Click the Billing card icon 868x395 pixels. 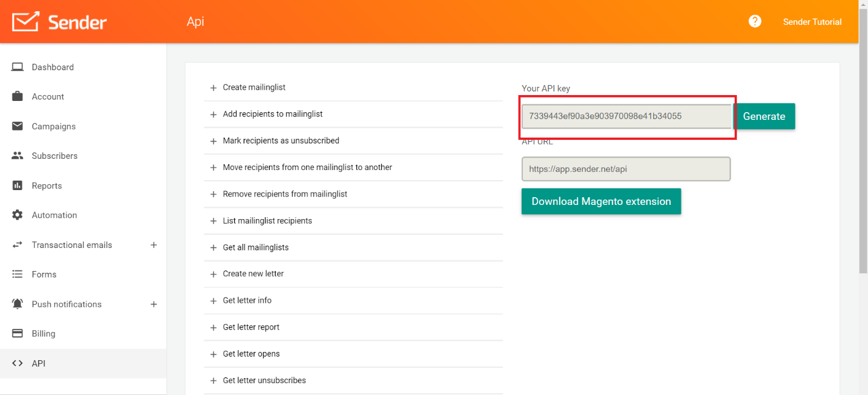(18, 333)
